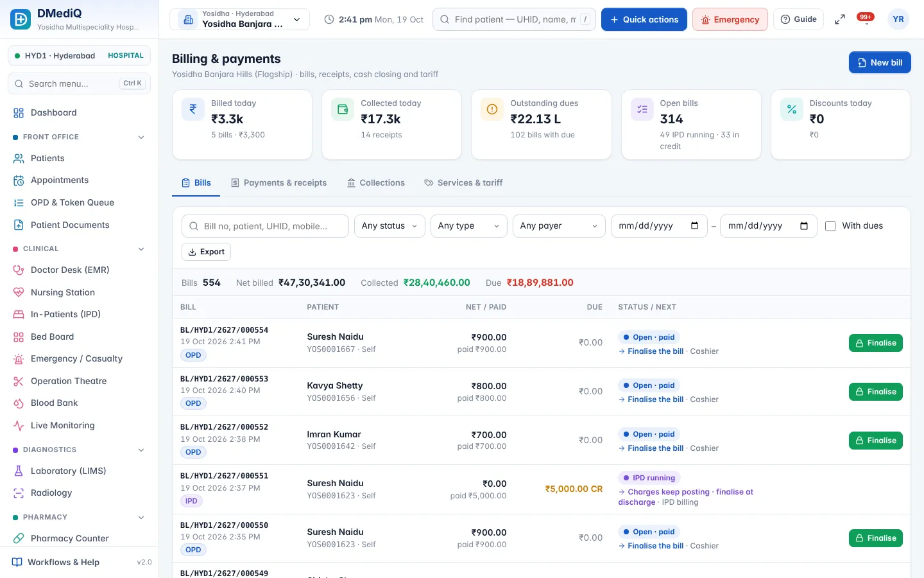This screenshot has width=924, height=578.
Task: Toggle fullscreen expand icon
Action: coord(839,19)
